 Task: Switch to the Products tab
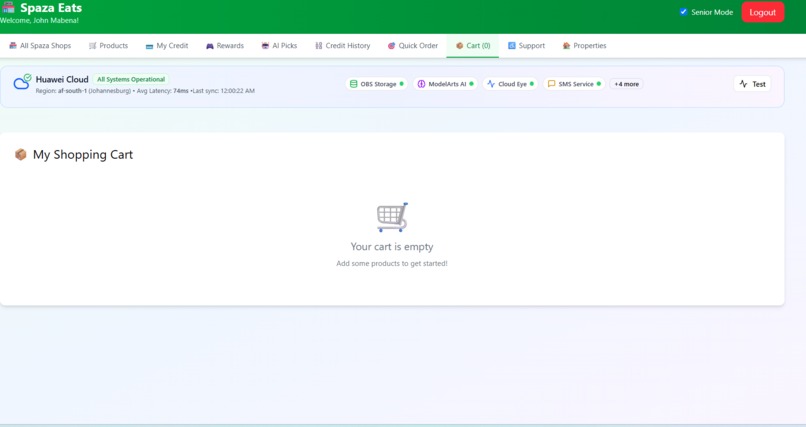(108, 46)
